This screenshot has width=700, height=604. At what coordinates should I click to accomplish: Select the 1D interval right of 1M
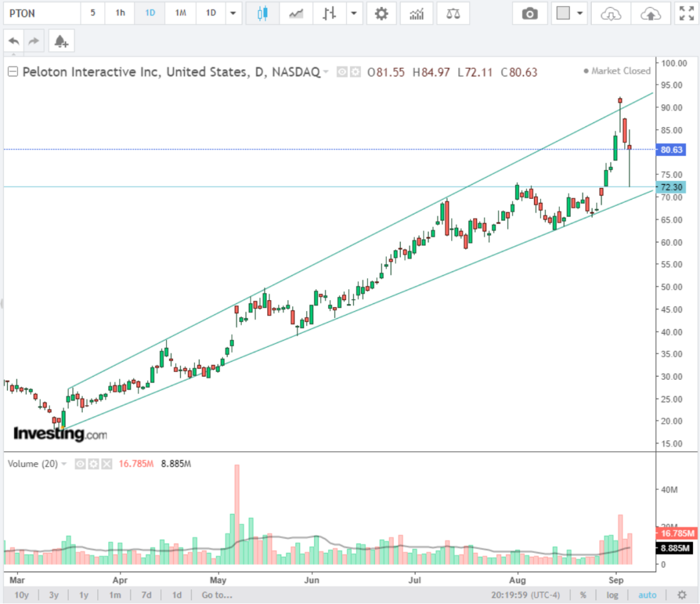click(x=211, y=13)
